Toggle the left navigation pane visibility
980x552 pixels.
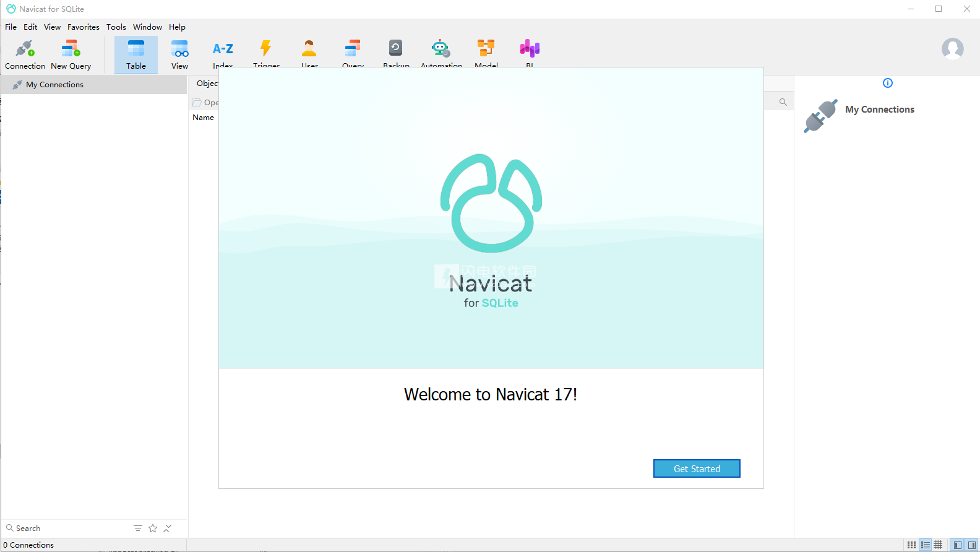pos(957,545)
